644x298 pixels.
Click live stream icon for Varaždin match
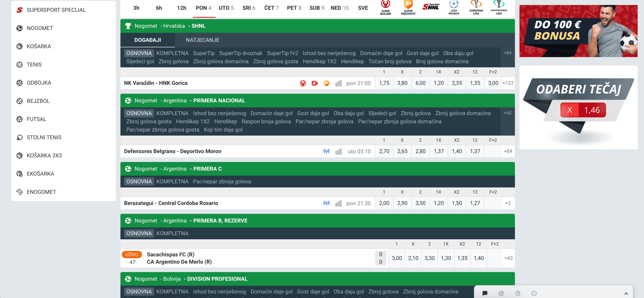pos(314,83)
